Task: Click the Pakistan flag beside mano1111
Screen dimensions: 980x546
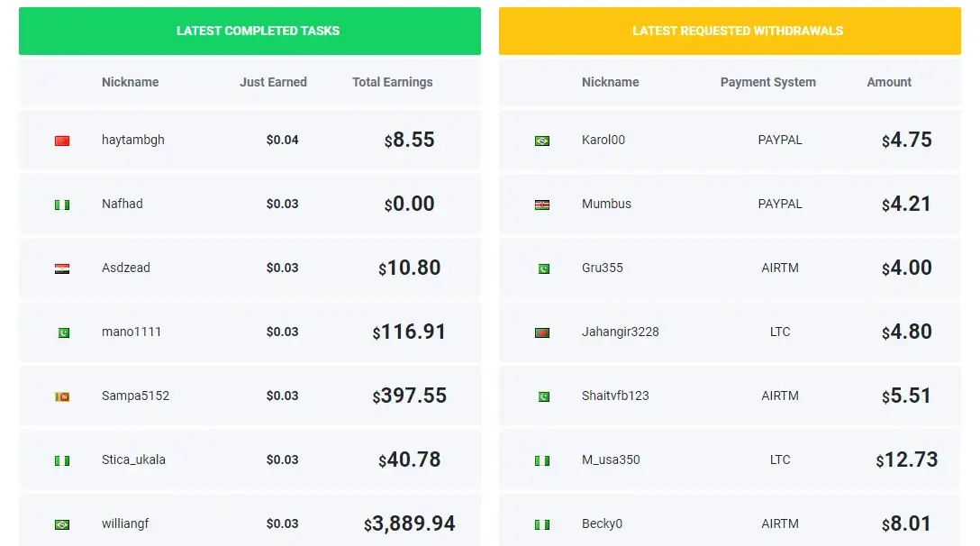Action: click(63, 332)
